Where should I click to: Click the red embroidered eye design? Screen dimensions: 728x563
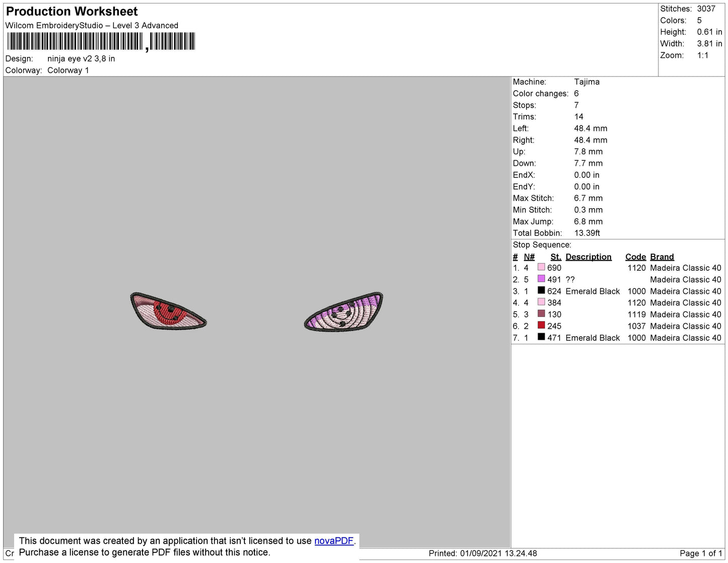[168, 311]
